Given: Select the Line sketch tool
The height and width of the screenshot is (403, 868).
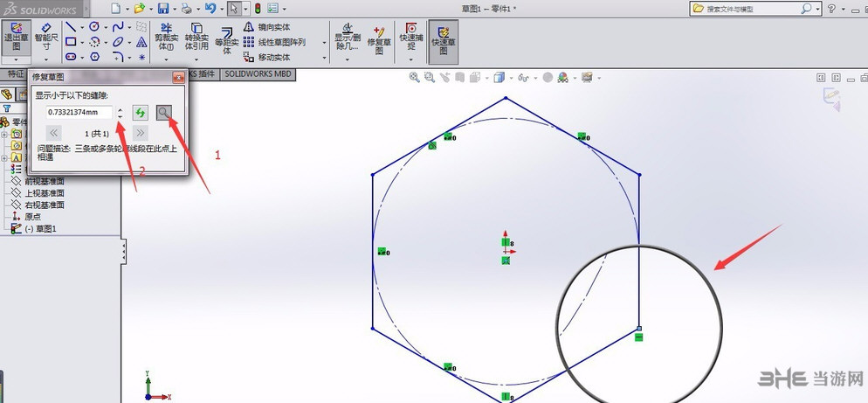Looking at the screenshot, I should (71, 26).
